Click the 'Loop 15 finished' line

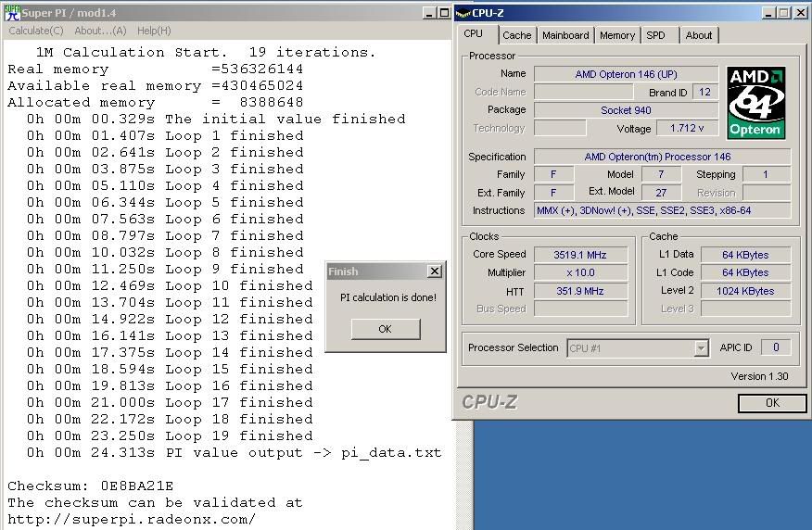point(170,369)
